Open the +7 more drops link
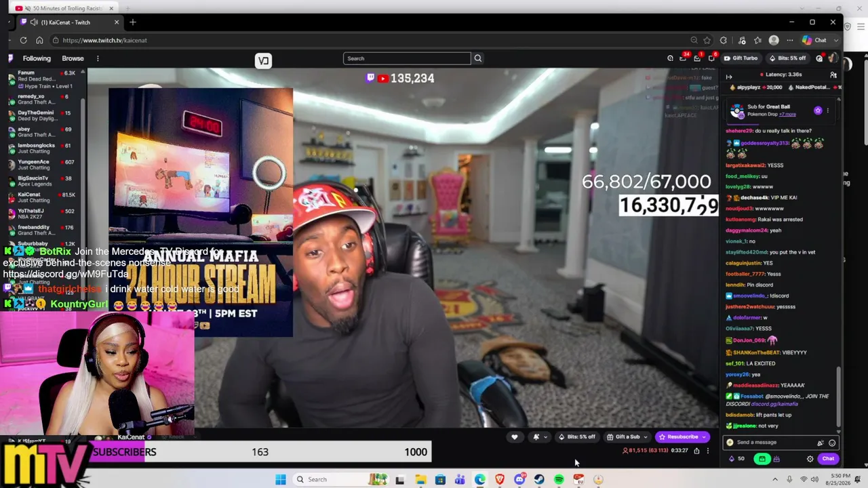Viewport: 868px width, 488px height. point(787,115)
